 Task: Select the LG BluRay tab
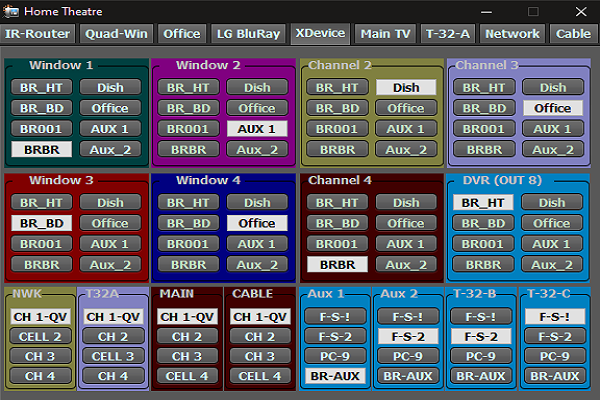[249, 33]
